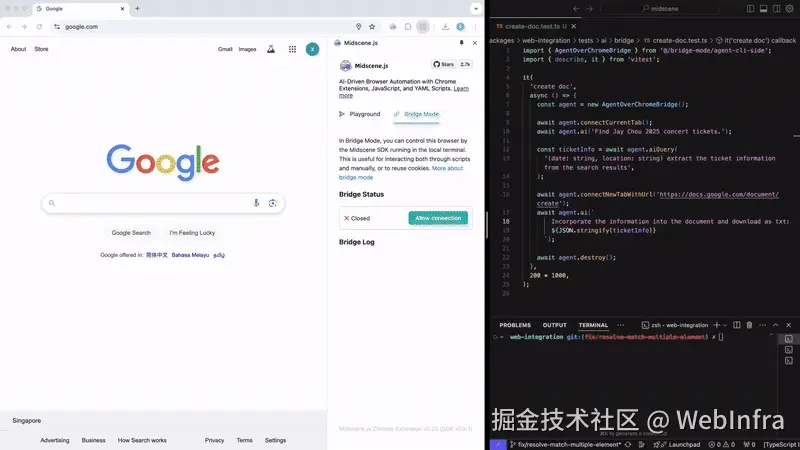Open the Gmail link
This screenshot has height=450, width=800.
(225, 49)
